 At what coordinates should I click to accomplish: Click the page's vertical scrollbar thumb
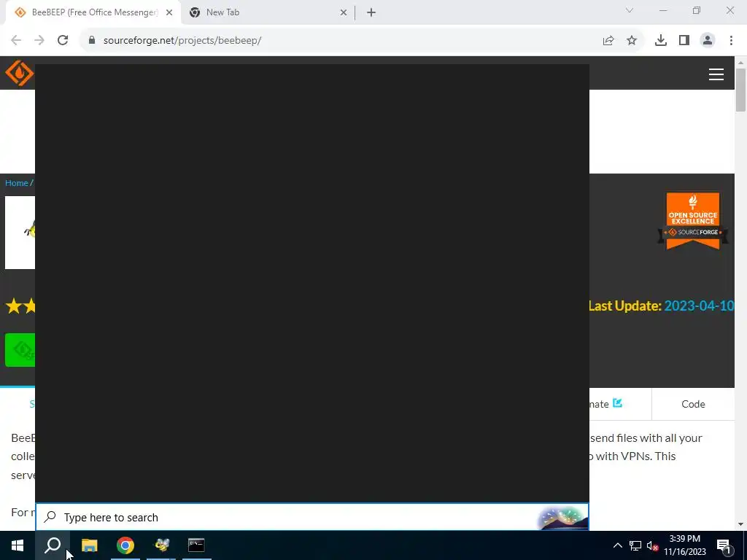[x=740, y=90]
